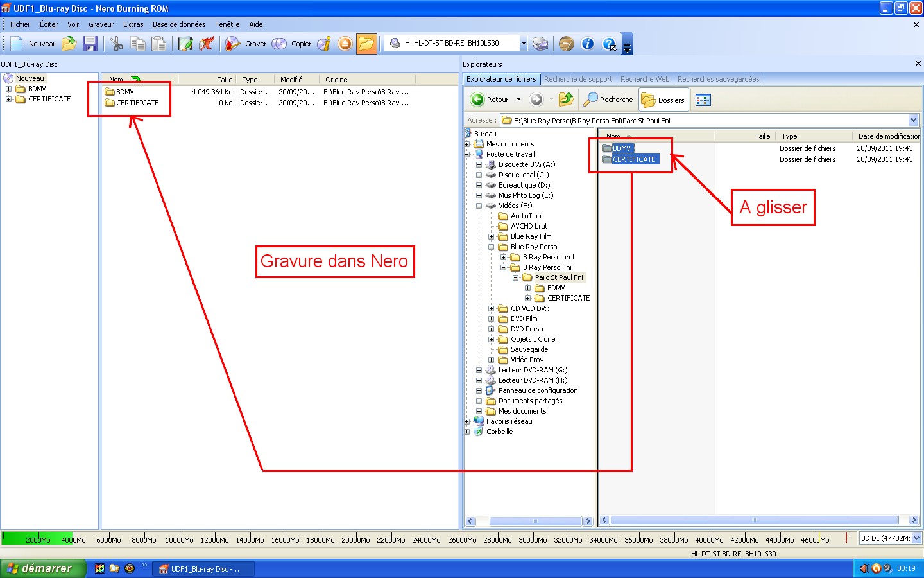
Task: Click the grey forward arrow icon
Action: click(x=536, y=100)
